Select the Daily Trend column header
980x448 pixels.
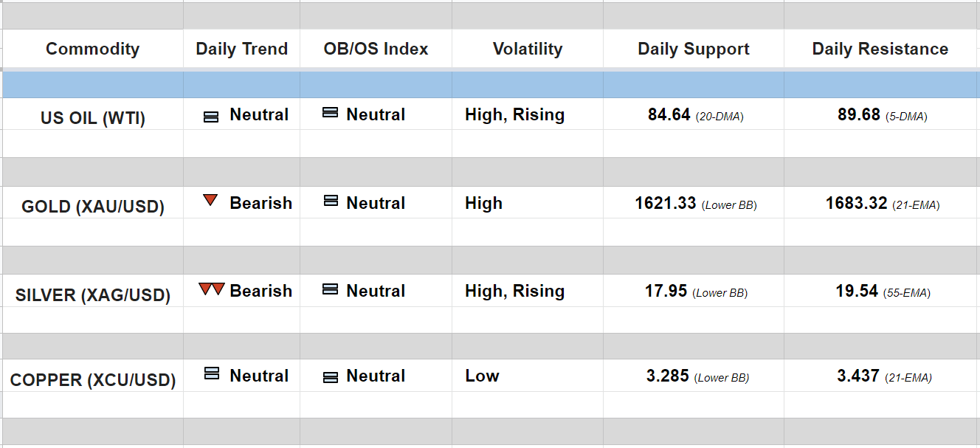click(241, 49)
